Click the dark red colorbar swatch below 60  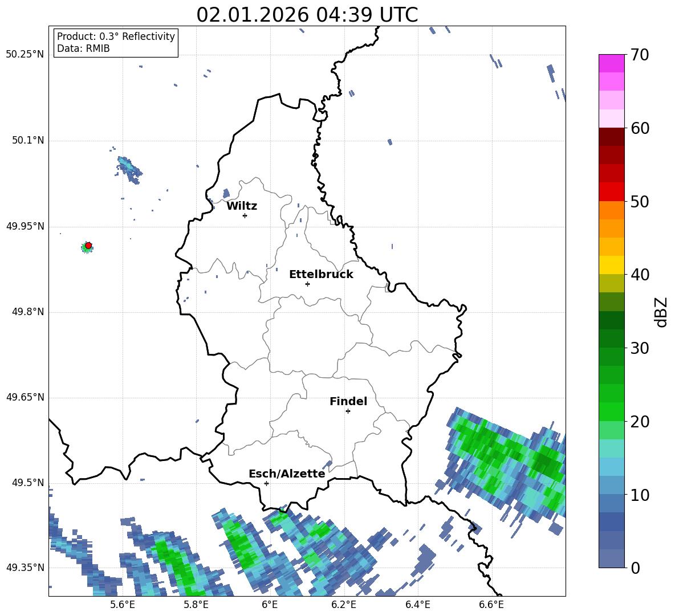[x=611, y=137]
